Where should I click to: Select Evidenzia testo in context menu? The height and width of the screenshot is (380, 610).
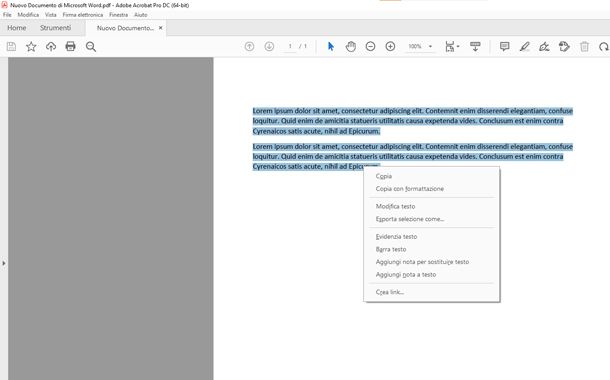coord(396,236)
